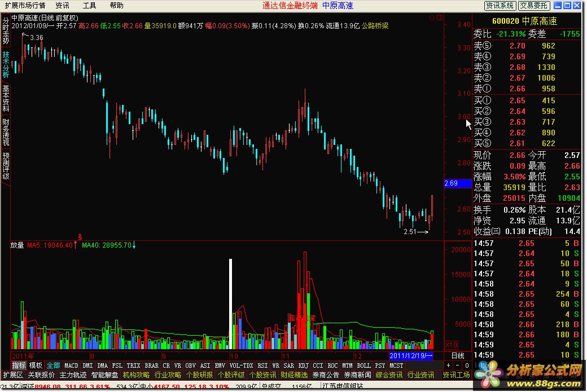This screenshot has height=392, width=587.
Task: Open the 资讯工场 tab
Action: (x=457, y=375)
